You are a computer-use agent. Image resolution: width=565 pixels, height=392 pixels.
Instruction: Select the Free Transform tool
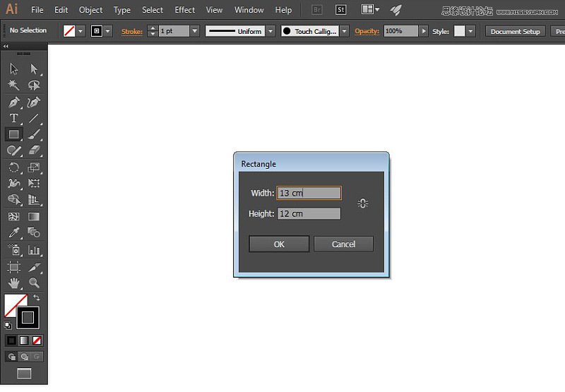(34, 184)
